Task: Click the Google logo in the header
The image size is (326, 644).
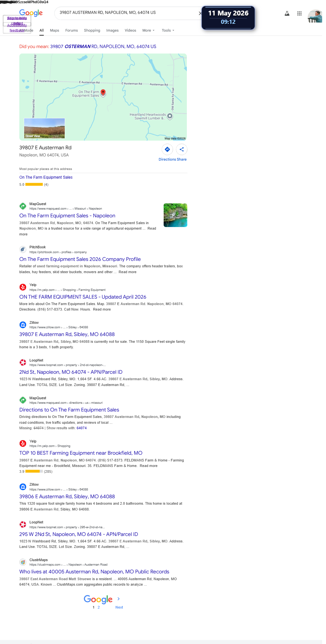Action: point(31,13)
